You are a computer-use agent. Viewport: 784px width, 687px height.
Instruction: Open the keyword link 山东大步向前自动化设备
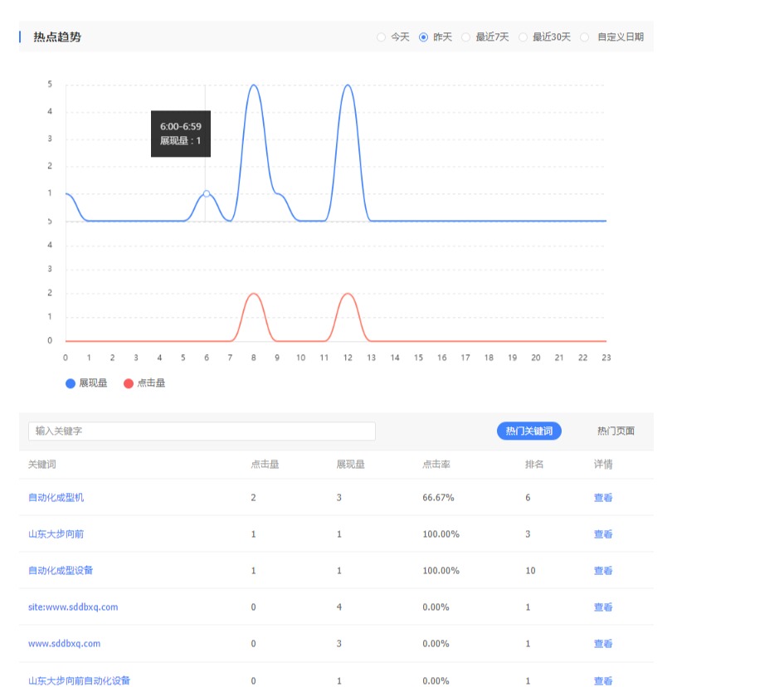(79, 680)
